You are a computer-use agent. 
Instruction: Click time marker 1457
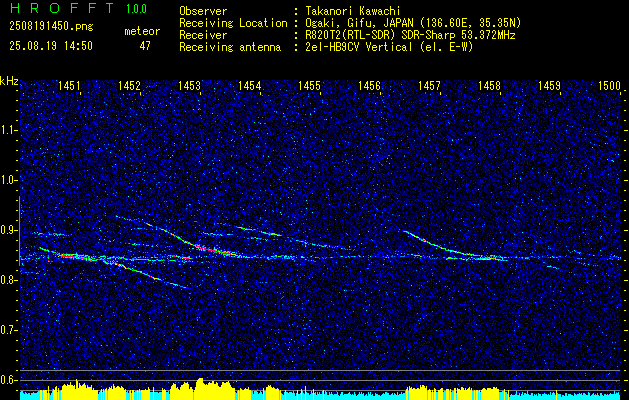coord(429,85)
